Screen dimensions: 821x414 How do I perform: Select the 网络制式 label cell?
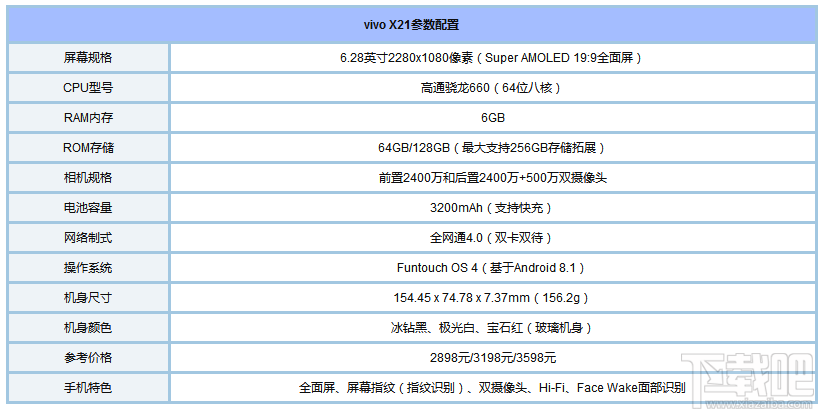tap(88, 238)
